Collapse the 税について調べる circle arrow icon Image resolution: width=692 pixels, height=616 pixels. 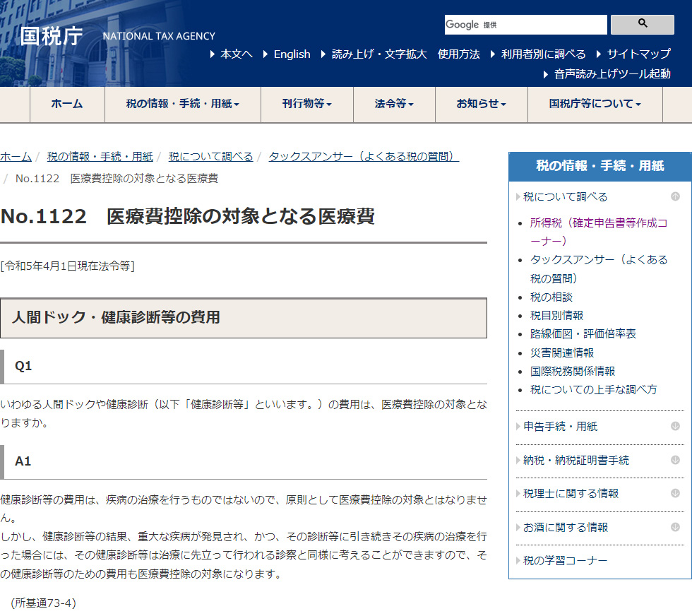tap(675, 197)
